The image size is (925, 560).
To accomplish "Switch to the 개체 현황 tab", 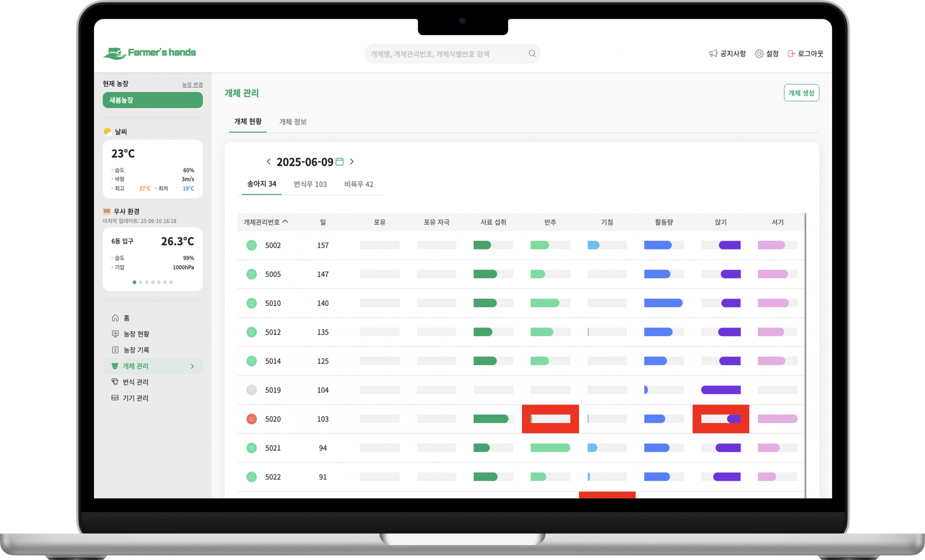I will click(x=248, y=121).
